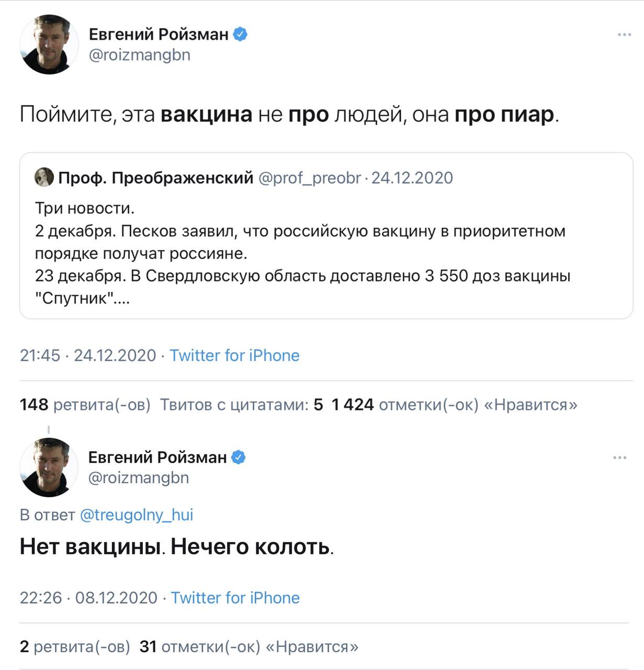The image size is (644, 670).
Task: Click the verified badge beside the first Евгений Ройзман name
Action: [x=240, y=35]
